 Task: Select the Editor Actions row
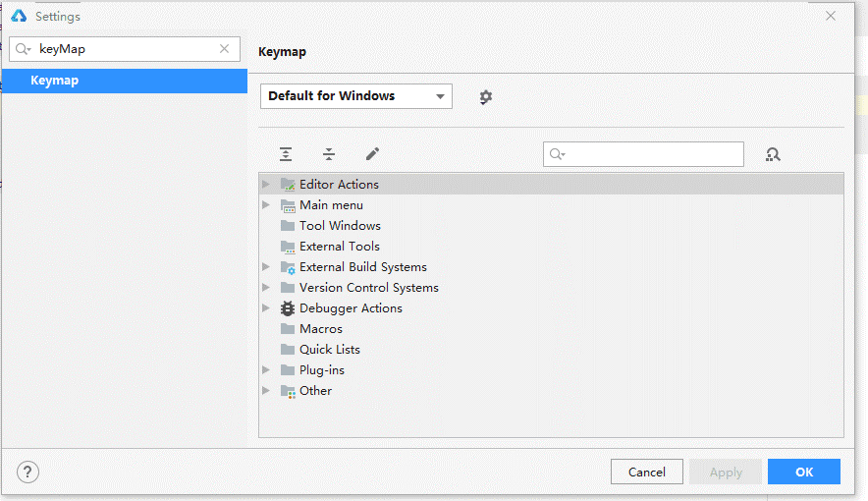552,185
